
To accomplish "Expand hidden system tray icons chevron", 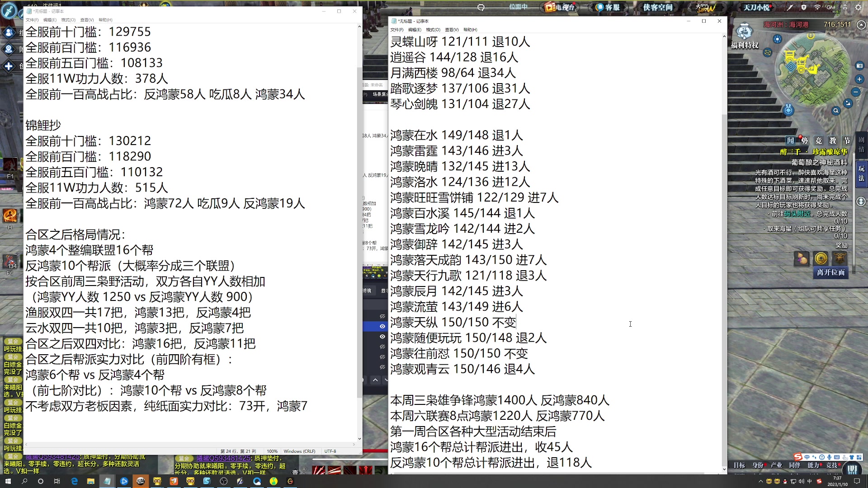I will 761,482.
